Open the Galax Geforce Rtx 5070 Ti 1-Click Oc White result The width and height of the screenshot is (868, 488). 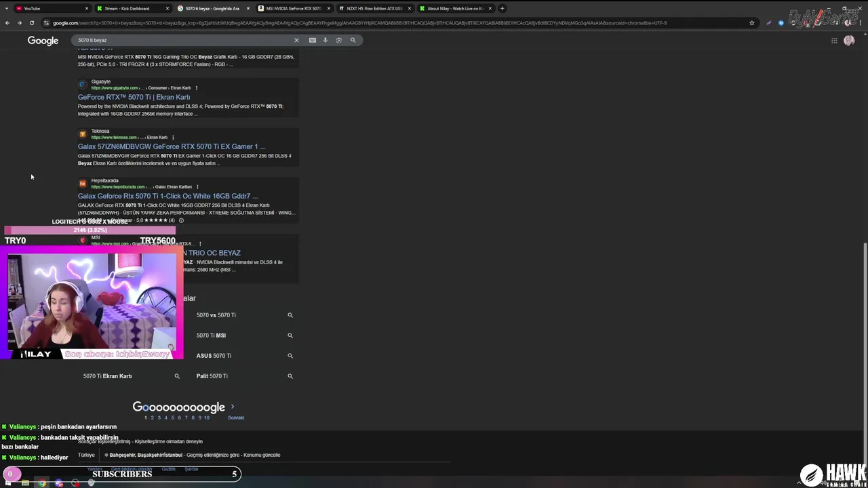pos(167,196)
